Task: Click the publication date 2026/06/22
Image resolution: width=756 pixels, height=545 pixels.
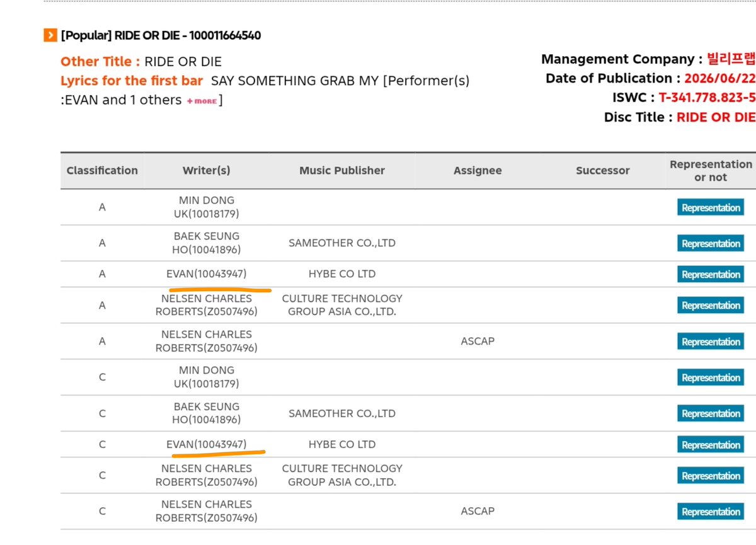Action: point(719,78)
